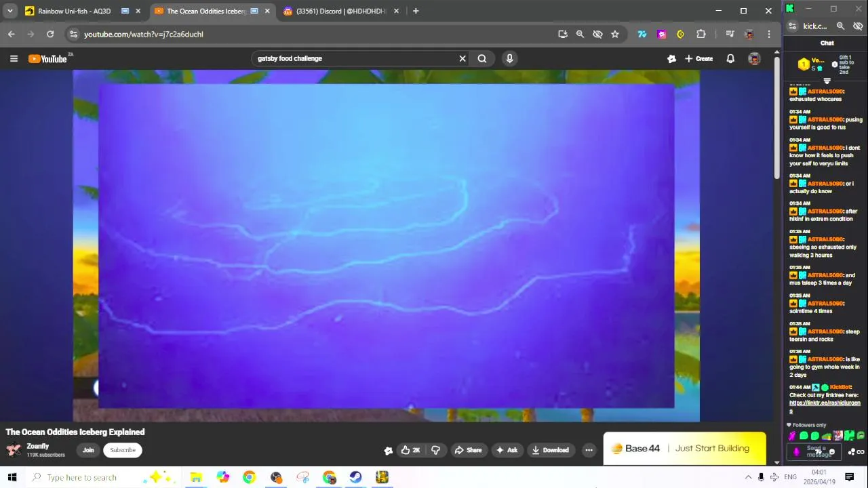Open the Windows notification center
Image resolution: width=868 pixels, height=488 pixels.
(x=849, y=477)
